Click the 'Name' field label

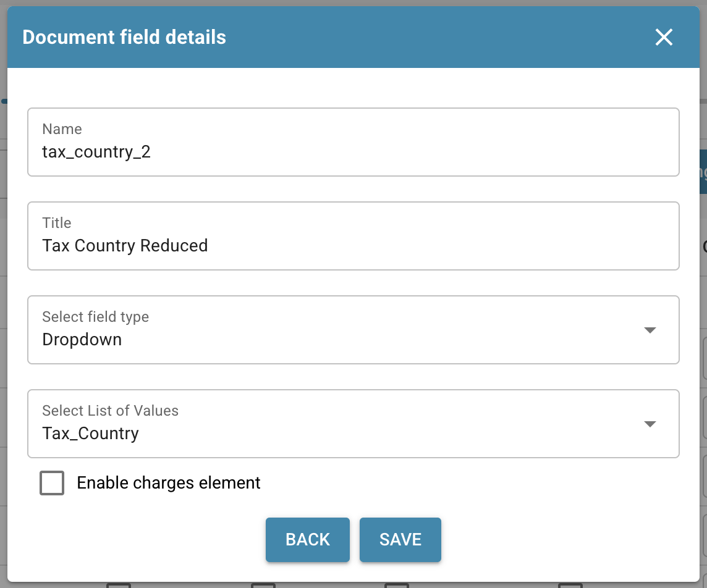(62, 129)
